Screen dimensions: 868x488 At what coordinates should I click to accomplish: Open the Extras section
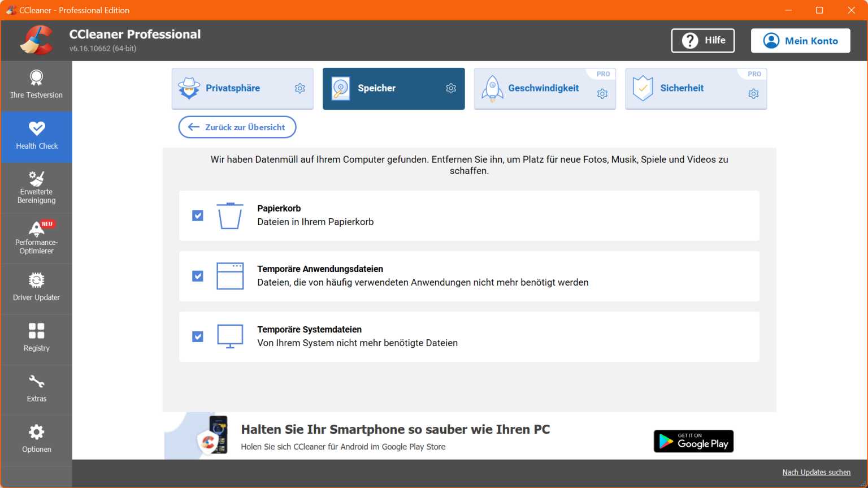coord(36,389)
